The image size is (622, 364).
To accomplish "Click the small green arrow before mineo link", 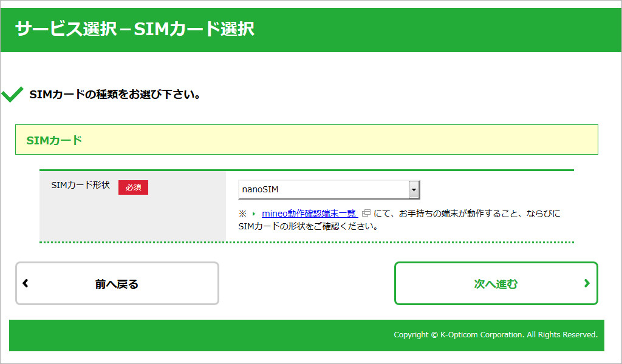I will point(254,214).
